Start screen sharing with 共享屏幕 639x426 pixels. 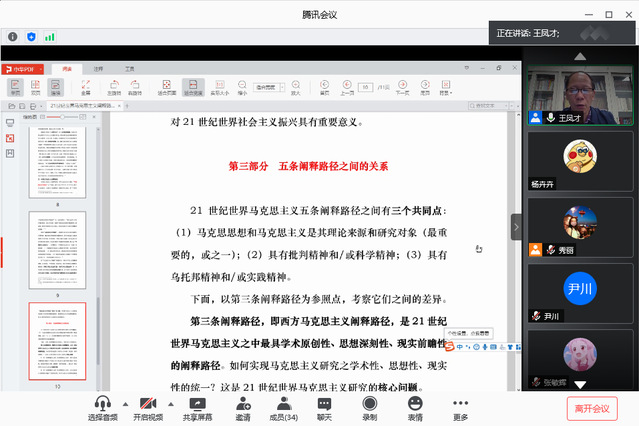tap(197, 403)
